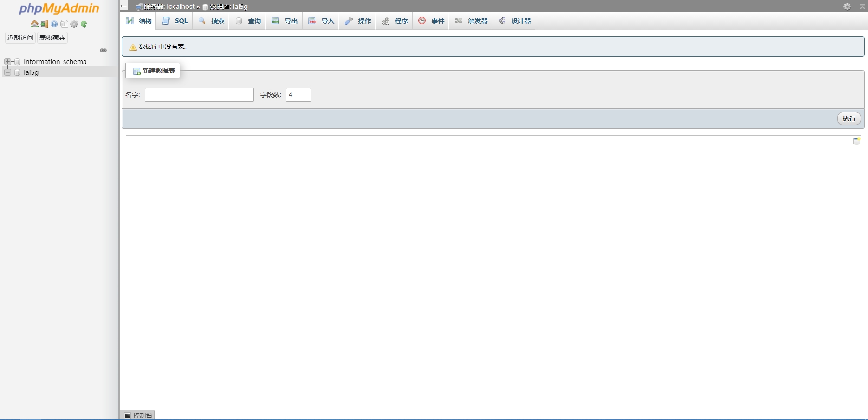Click the bookmark note icon below divider

click(857, 141)
